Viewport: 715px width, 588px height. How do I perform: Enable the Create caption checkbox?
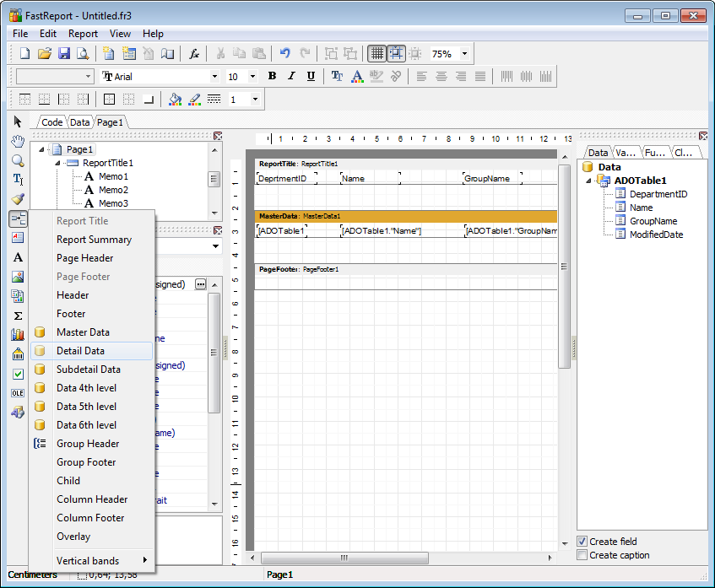coord(582,555)
